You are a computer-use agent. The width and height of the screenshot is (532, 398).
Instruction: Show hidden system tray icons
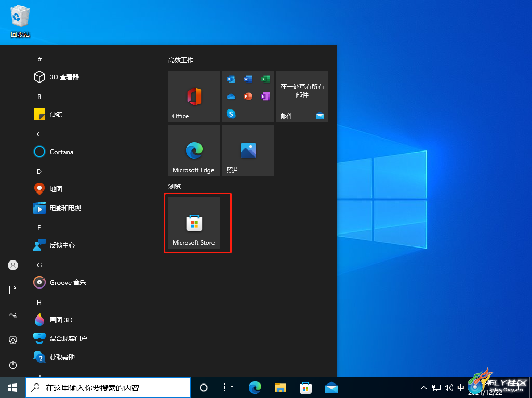[x=424, y=388]
